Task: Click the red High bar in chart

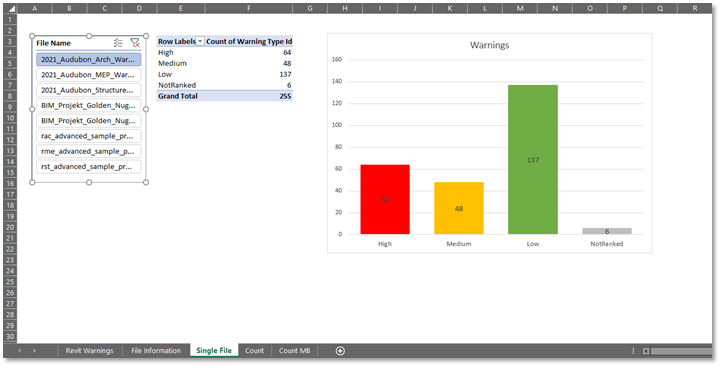Action: click(385, 199)
